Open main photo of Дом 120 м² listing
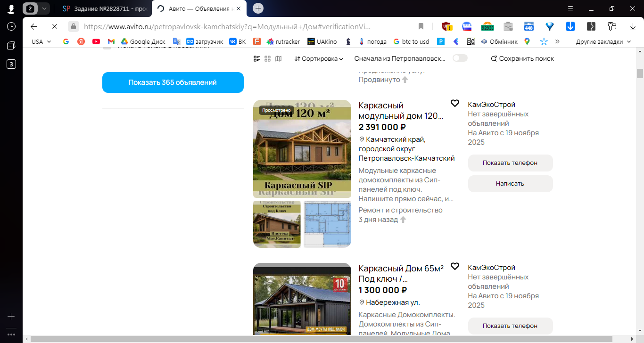 click(x=302, y=149)
